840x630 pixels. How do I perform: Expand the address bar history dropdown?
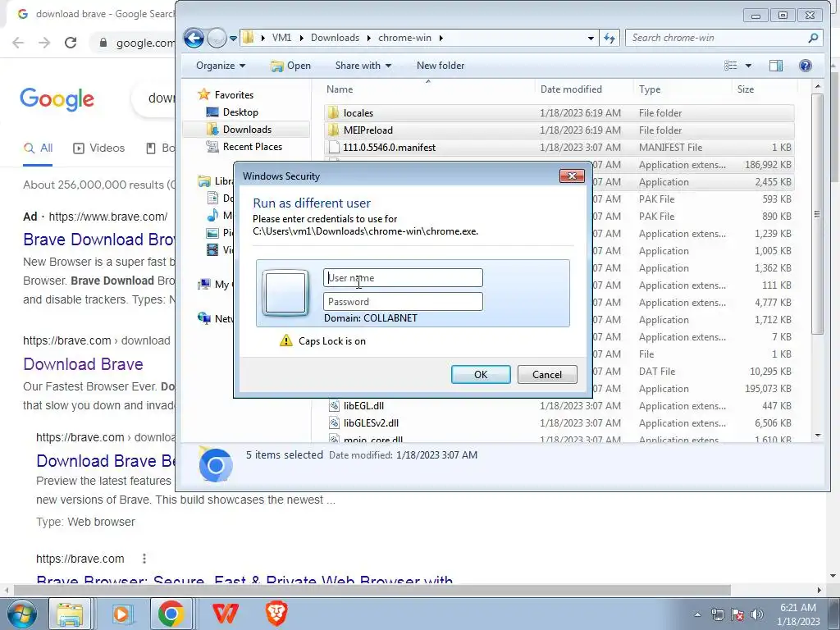pyautogui.click(x=591, y=38)
